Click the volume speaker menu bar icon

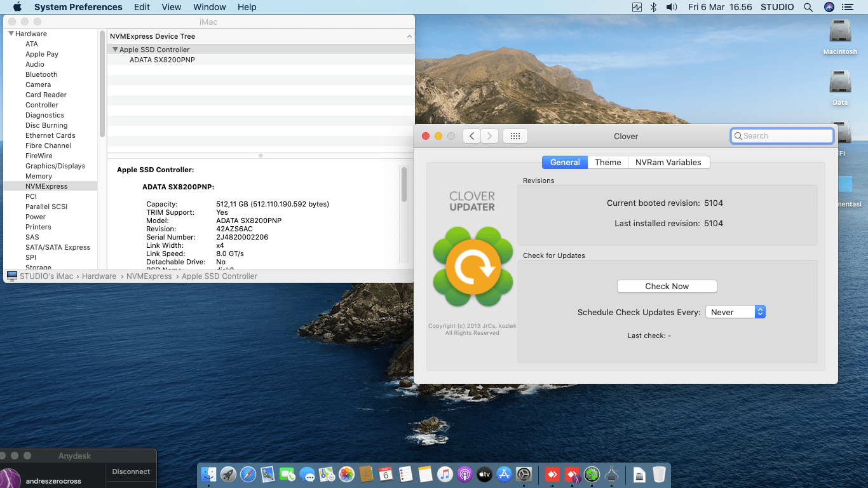coord(671,7)
